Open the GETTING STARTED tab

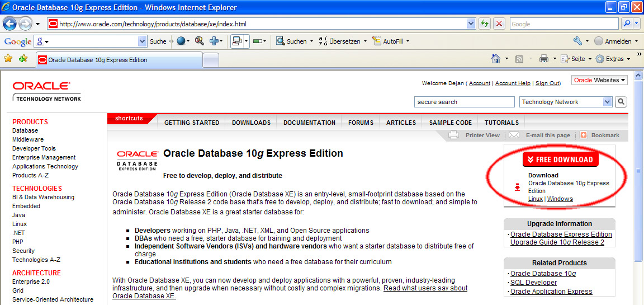coord(191,123)
